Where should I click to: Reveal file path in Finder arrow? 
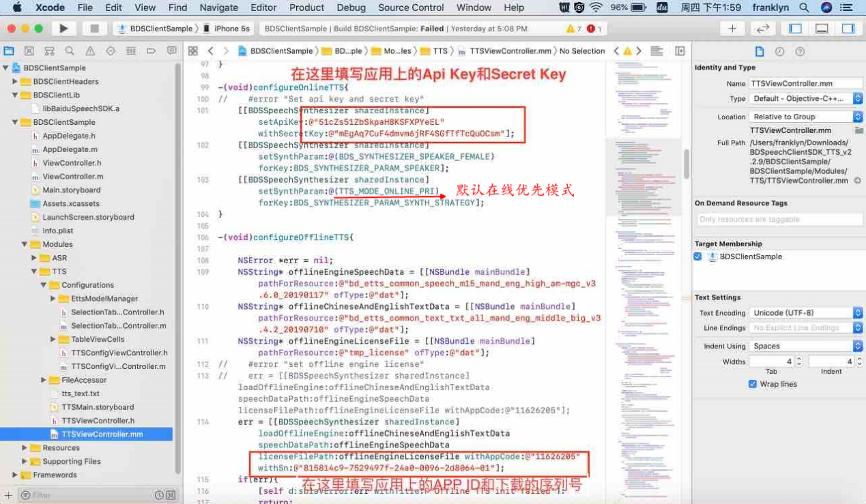coord(856,181)
